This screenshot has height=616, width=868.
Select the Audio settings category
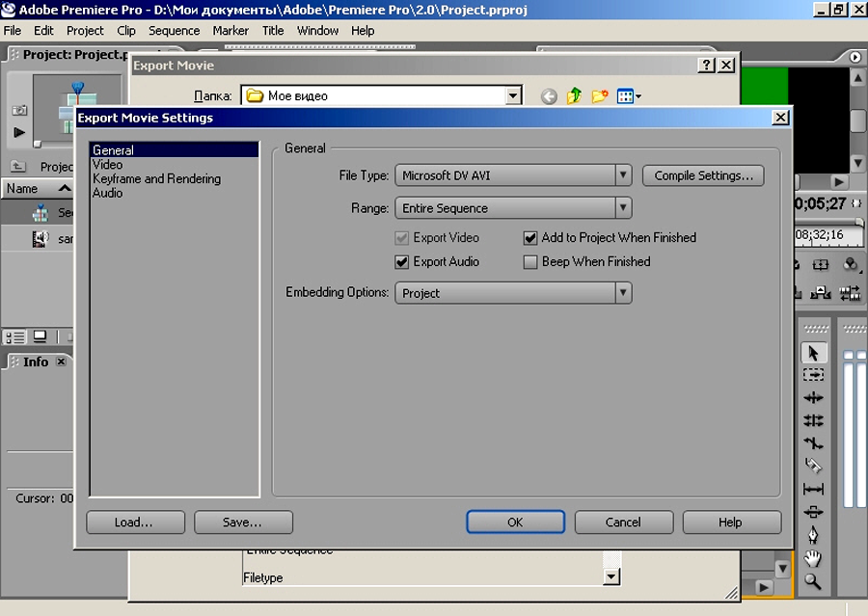click(x=174, y=193)
